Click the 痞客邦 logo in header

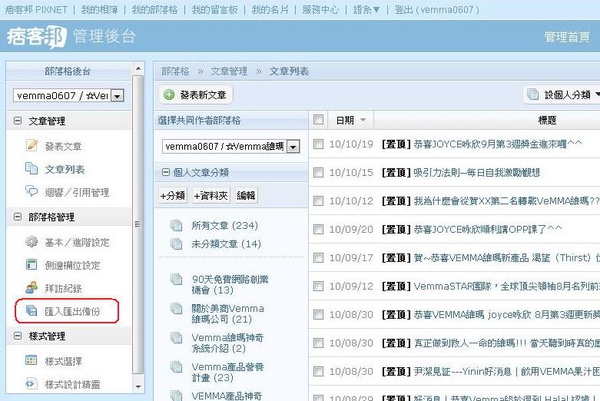tap(37, 37)
